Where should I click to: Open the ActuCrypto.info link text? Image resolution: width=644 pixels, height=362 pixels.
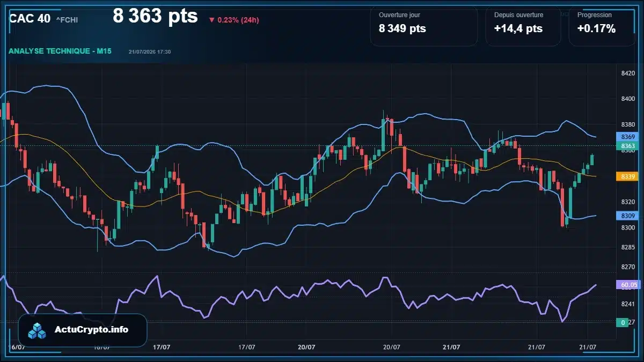tap(92, 330)
